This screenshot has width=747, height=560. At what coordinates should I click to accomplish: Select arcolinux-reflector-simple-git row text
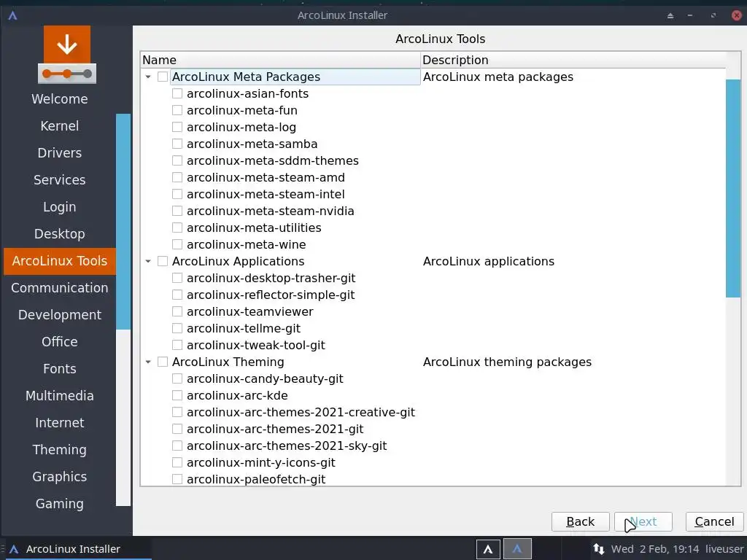tap(271, 295)
